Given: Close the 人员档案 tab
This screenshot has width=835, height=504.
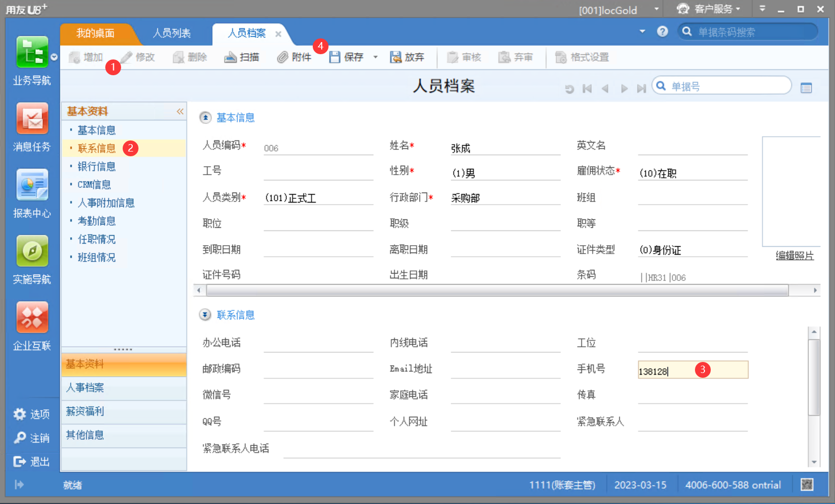Looking at the screenshot, I should [278, 34].
